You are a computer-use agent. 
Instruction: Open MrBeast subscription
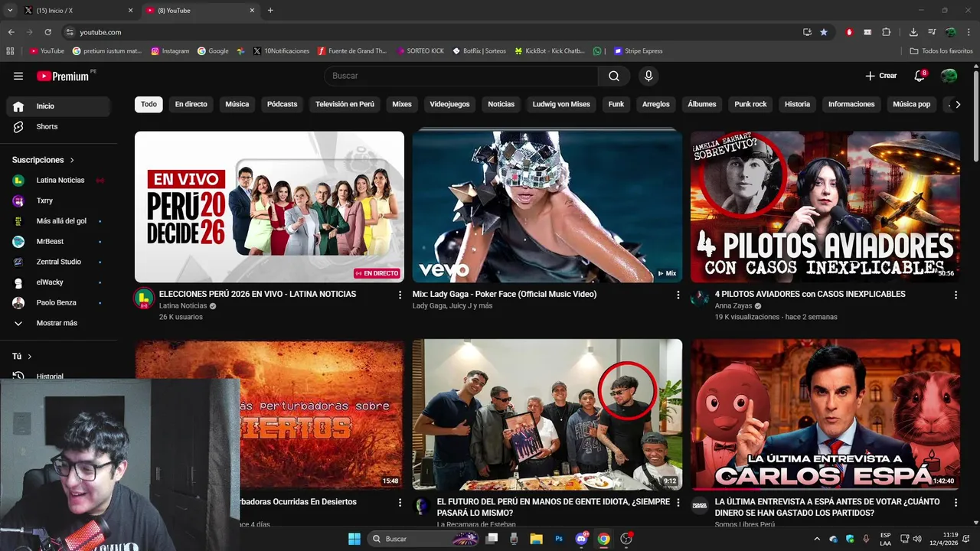coord(59,241)
